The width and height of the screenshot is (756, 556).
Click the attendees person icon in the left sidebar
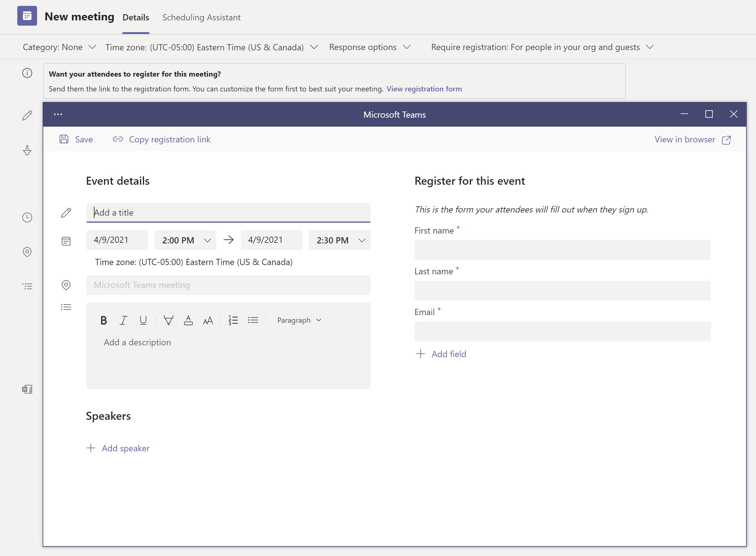[27, 150]
